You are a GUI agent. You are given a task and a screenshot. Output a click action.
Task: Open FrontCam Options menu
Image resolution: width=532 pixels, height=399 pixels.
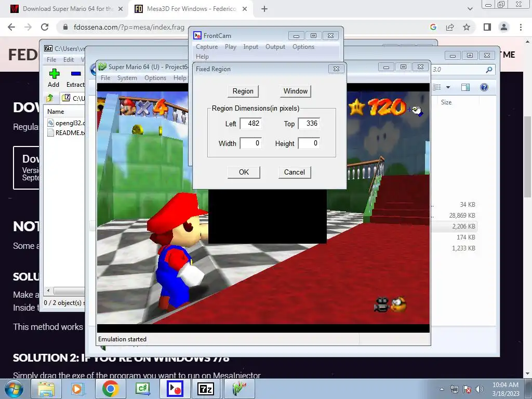point(303,47)
